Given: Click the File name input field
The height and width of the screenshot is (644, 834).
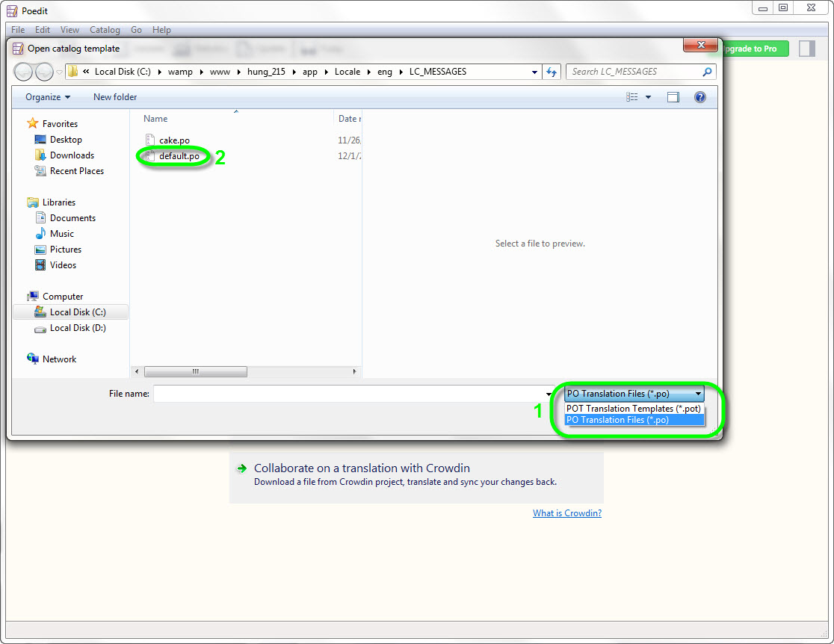Looking at the screenshot, I should click(349, 394).
